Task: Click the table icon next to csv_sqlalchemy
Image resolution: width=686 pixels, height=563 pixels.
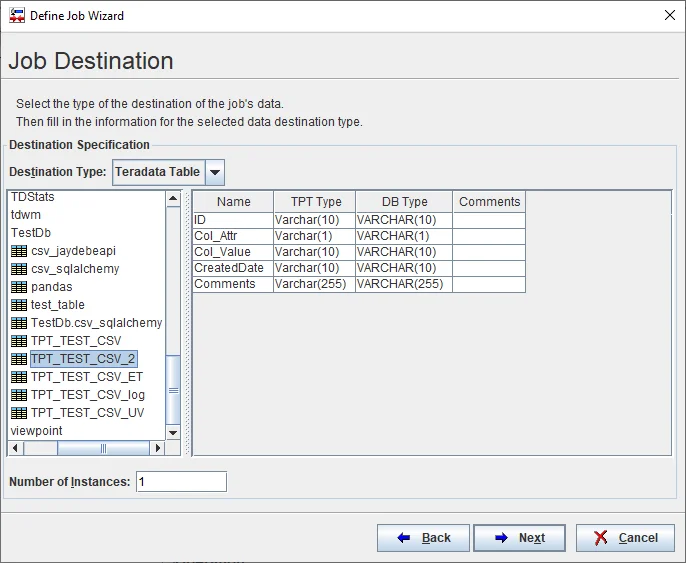Action: tap(18, 269)
